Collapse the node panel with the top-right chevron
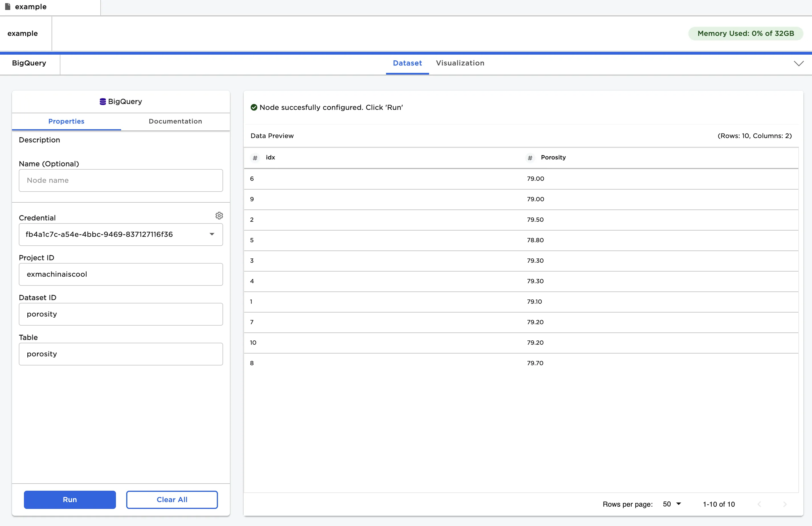Image resolution: width=812 pixels, height=526 pixels. 798,63
